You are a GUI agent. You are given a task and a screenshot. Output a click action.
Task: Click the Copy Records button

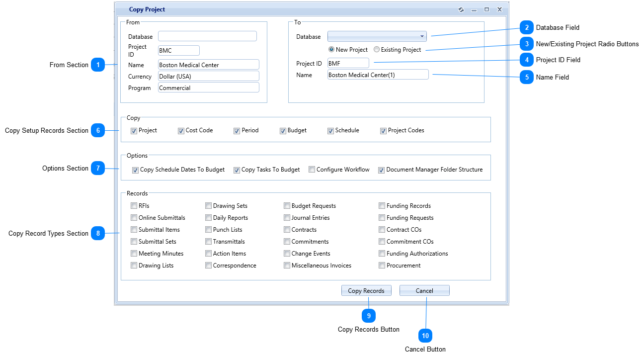(366, 291)
